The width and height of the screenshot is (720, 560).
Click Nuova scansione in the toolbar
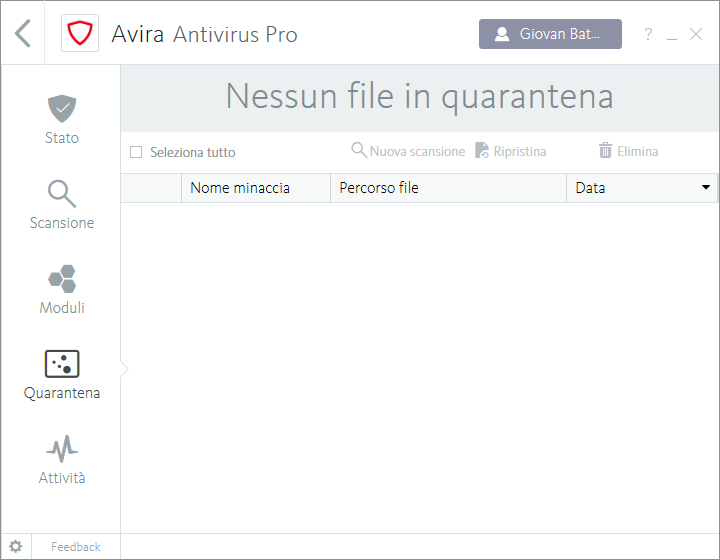(x=408, y=151)
